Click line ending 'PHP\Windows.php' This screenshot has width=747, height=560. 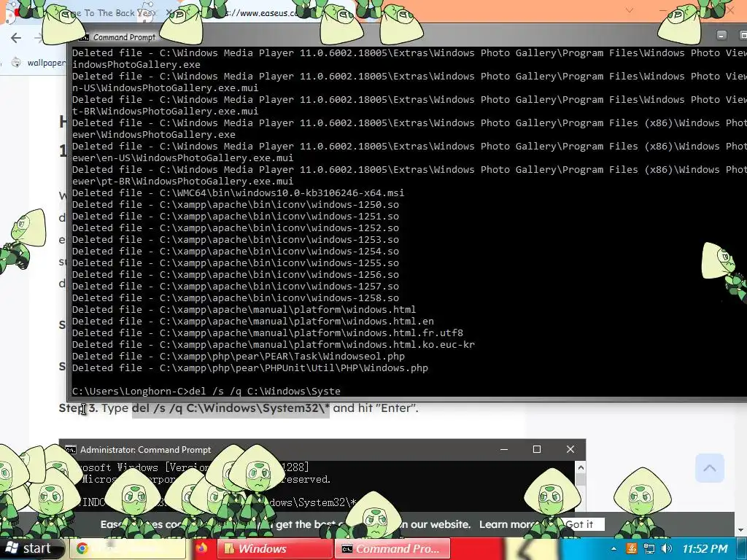[x=250, y=368]
